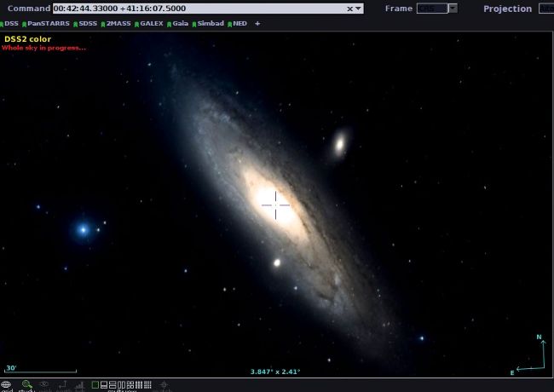The width and height of the screenshot is (554, 392).
Task: Clear the command field with X
Action: (349, 9)
